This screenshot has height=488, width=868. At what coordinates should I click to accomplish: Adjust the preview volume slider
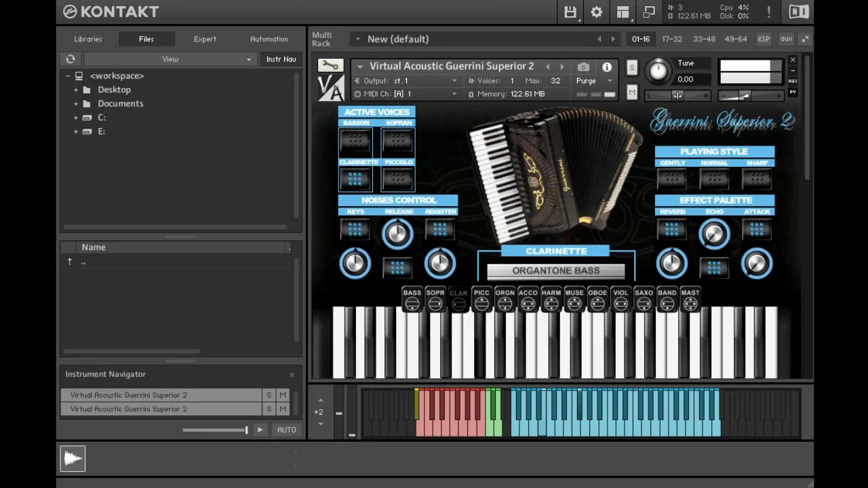(x=215, y=430)
